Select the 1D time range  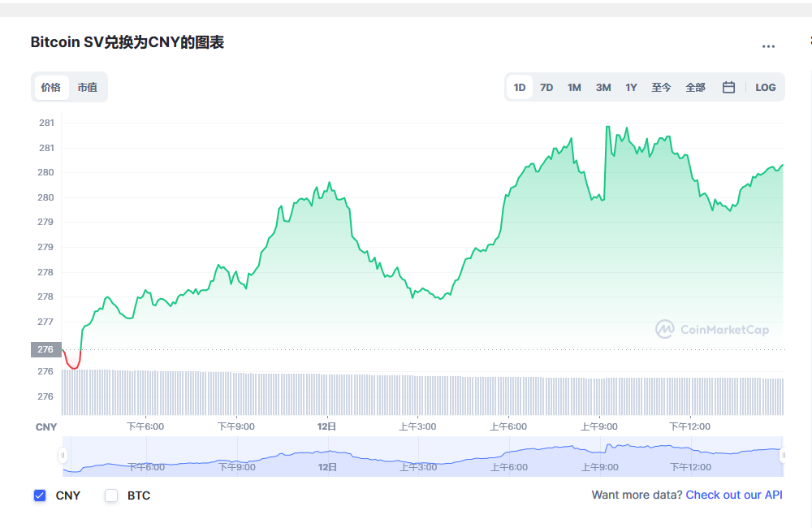click(520, 87)
